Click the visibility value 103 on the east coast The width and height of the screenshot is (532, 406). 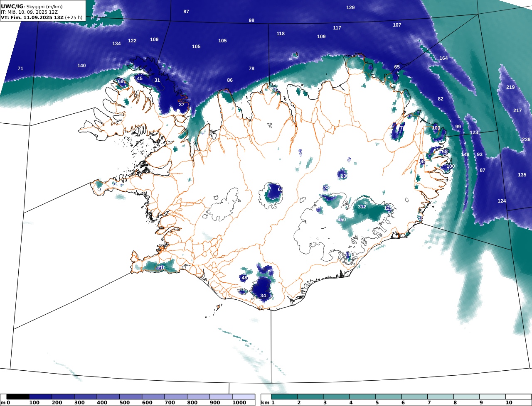click(436, 128)
